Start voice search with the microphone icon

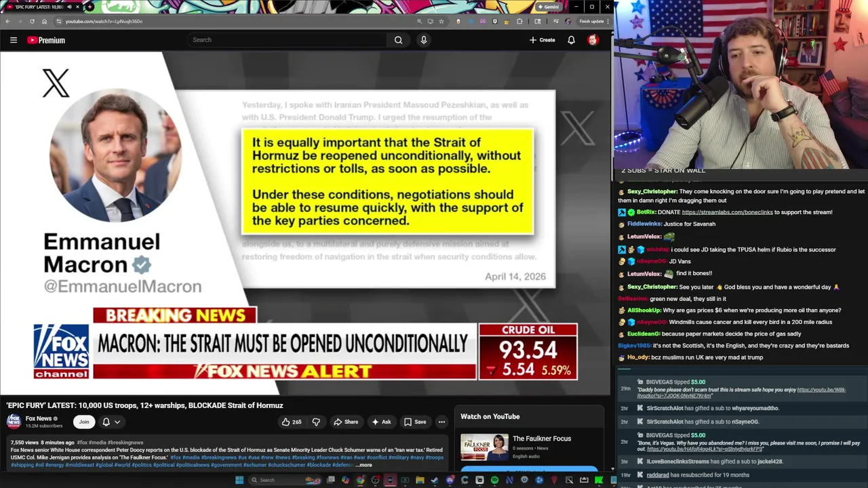[424, 40]
